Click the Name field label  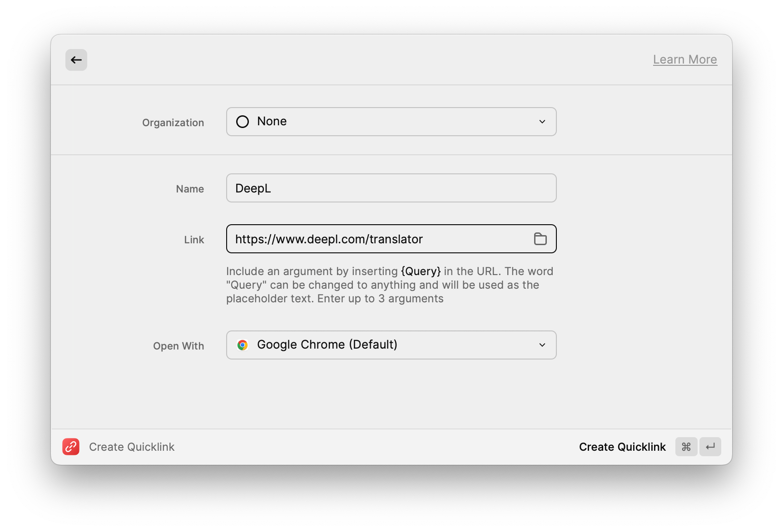click(190, 189)
